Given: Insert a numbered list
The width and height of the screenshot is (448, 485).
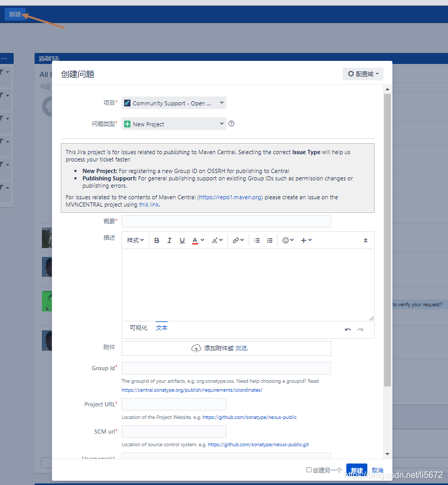Looking at the screenshot, I should [x=270, y=240].
